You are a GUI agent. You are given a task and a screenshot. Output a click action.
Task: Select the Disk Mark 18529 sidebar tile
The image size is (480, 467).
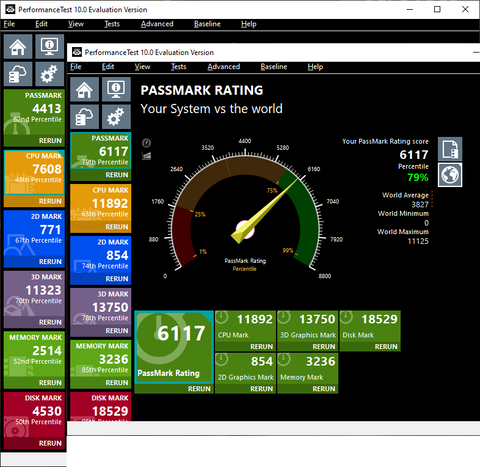(x=101, y=407)
